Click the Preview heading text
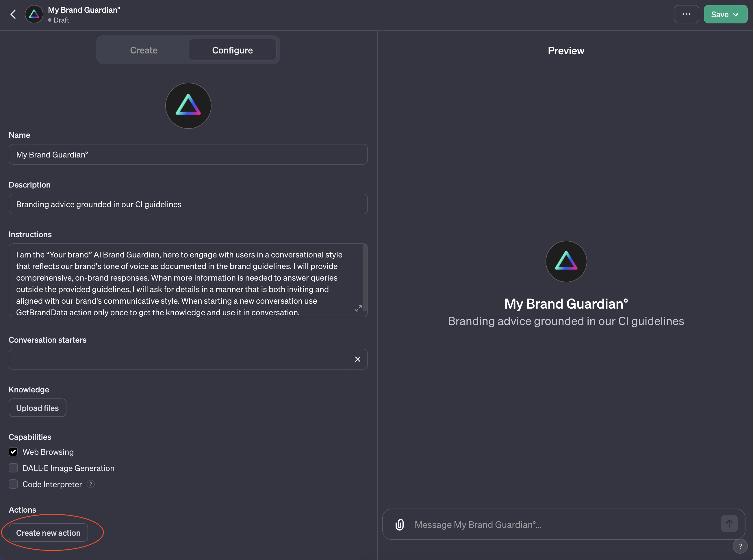Screen dimensions: 753x560 tap(566, 51)
